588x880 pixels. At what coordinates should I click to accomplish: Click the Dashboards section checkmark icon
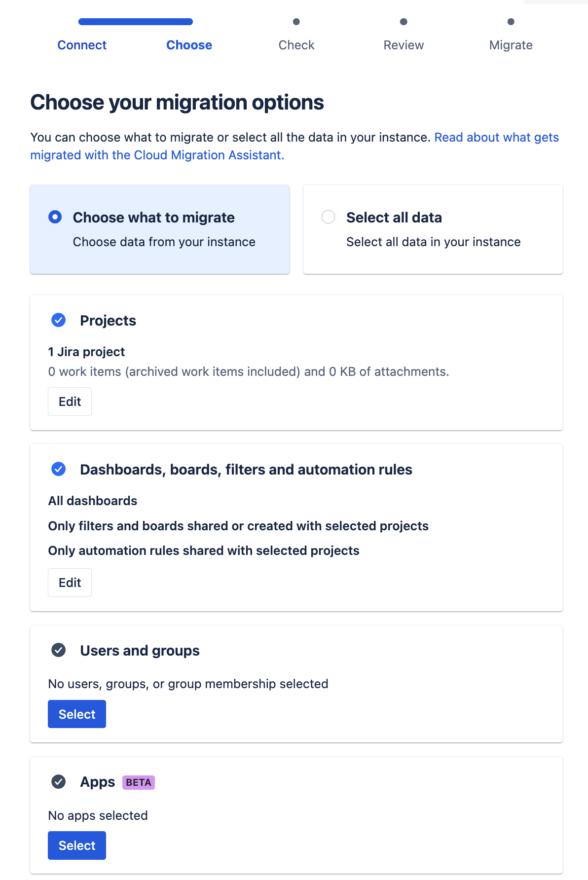click(59, 469)
